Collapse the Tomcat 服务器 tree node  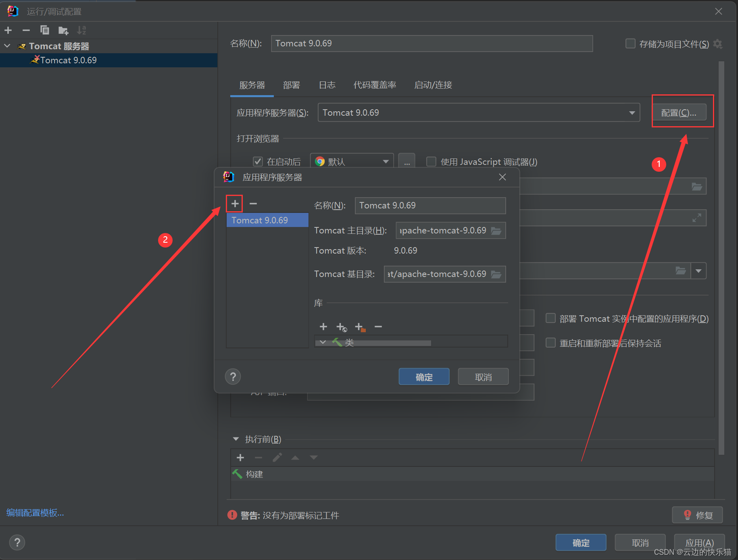(7, 46)
